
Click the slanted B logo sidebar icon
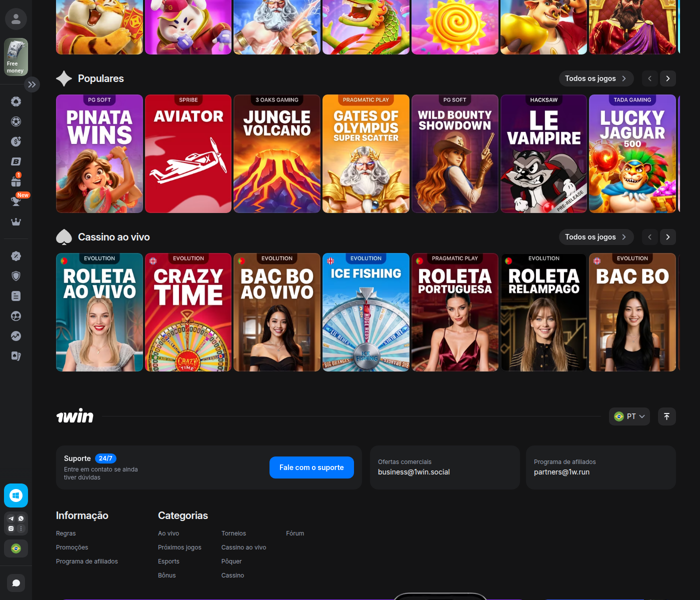click(16, 161)
